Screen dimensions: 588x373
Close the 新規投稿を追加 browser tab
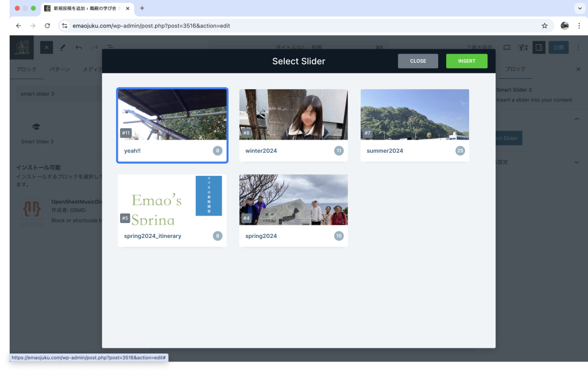click(x=127, y=8)
